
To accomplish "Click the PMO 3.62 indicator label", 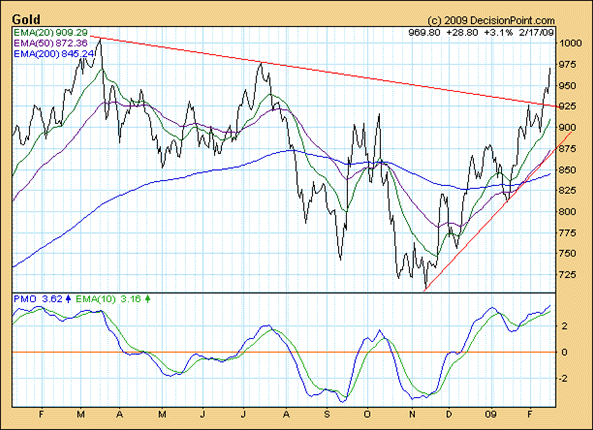I will click(38, 299).
